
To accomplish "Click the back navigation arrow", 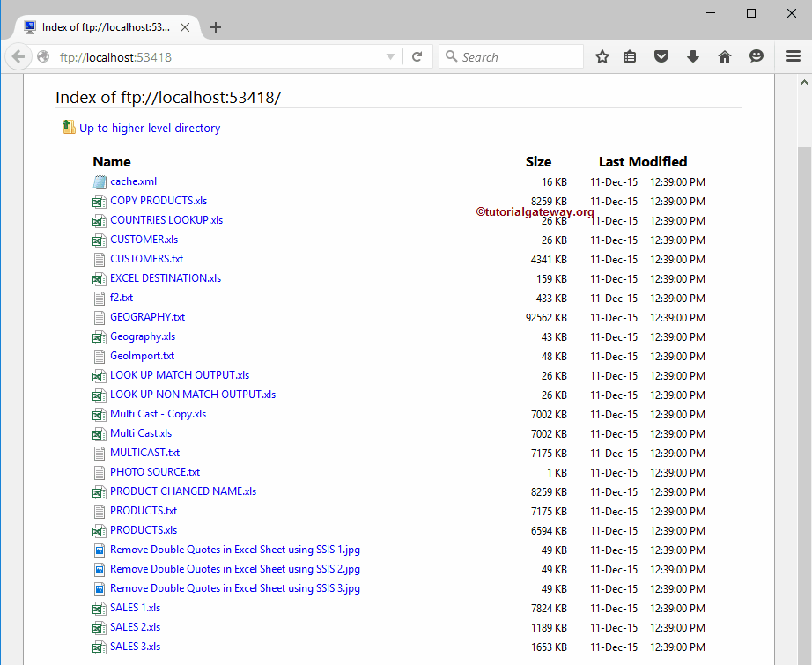I will pos(18,57).
